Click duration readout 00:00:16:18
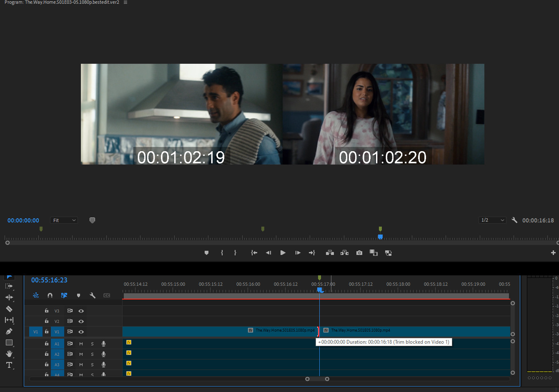559x392 pixels. tap(538, 220)
